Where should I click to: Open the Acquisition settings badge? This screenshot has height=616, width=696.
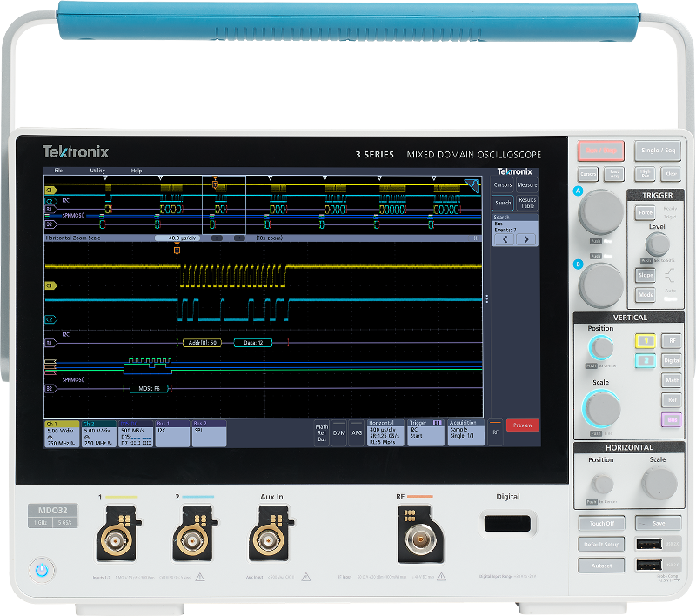tap(466, 432)
